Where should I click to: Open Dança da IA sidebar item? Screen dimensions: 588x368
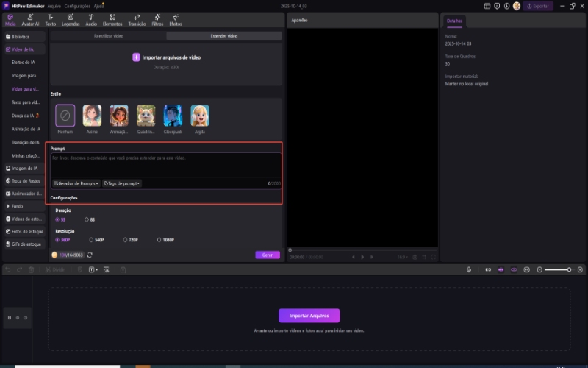[x=26, y=116]
